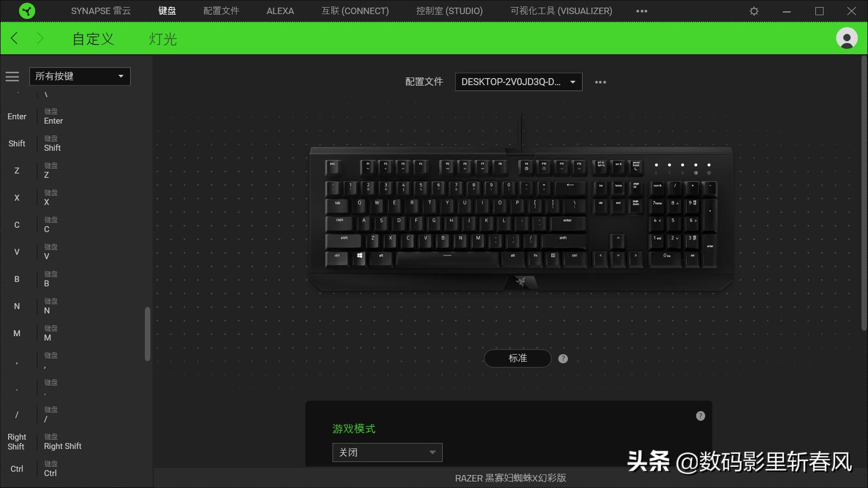
Task: Select the Q key on keyboard image
Action: pos(360,206)
